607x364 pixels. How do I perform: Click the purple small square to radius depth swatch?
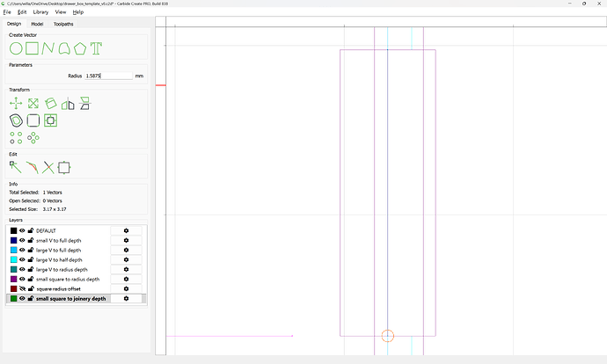[x=13, y=279]
